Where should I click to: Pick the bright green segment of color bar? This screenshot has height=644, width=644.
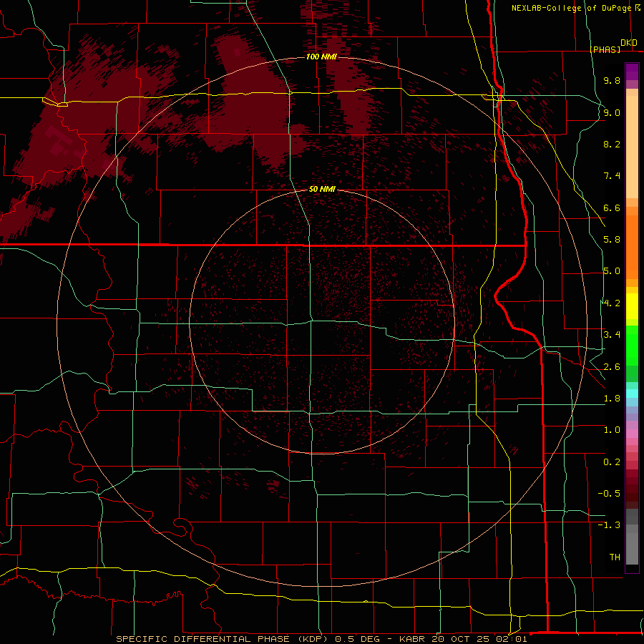point(632,345)
